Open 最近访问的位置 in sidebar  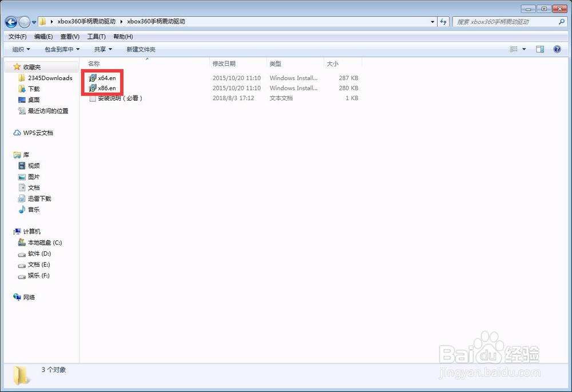48,111
